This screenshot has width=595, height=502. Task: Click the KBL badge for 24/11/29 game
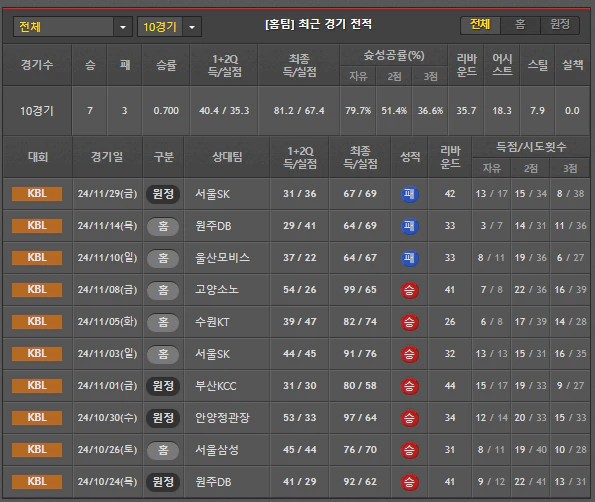point(37,194)
